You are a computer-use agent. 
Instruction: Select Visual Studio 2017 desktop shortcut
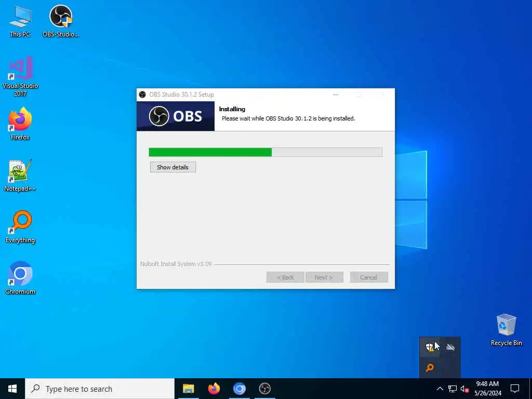pyautogui.click(x=20, y=76)
